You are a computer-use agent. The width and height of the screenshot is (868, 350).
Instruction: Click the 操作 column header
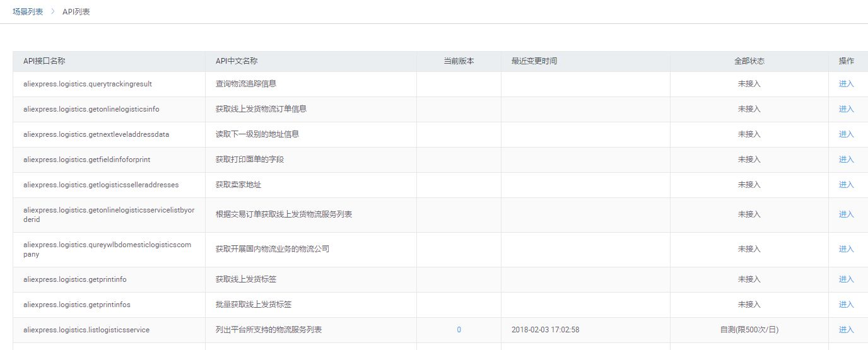click(x=847, y=61)
